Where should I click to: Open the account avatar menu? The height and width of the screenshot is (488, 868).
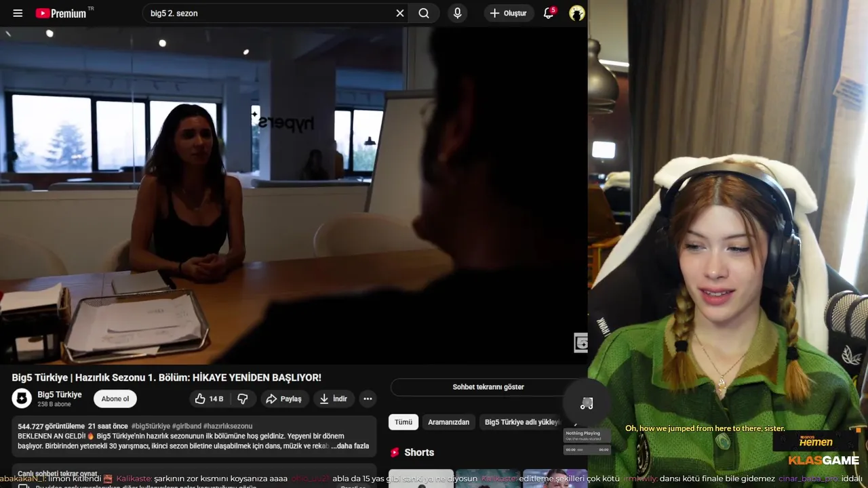577,13
